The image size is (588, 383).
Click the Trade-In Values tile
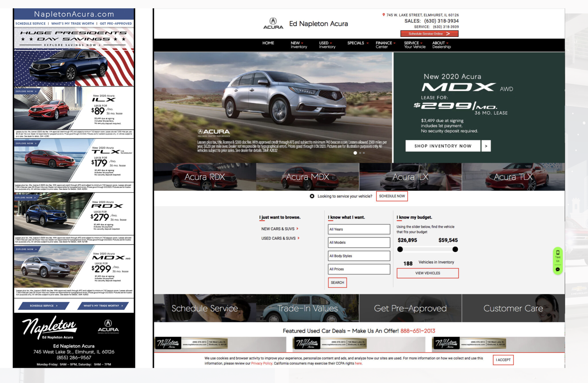[307, 308]
